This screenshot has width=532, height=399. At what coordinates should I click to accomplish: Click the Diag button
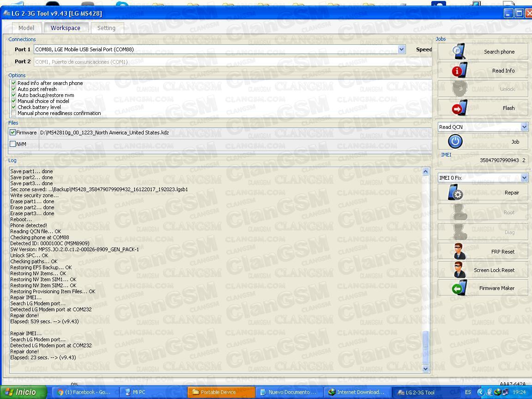(483, 232)
